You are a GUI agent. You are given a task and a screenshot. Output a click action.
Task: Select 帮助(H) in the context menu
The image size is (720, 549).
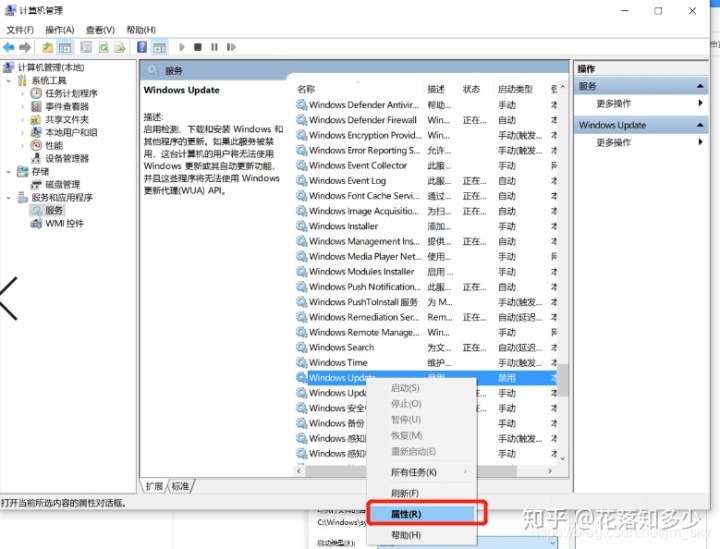tap(422, 535)
